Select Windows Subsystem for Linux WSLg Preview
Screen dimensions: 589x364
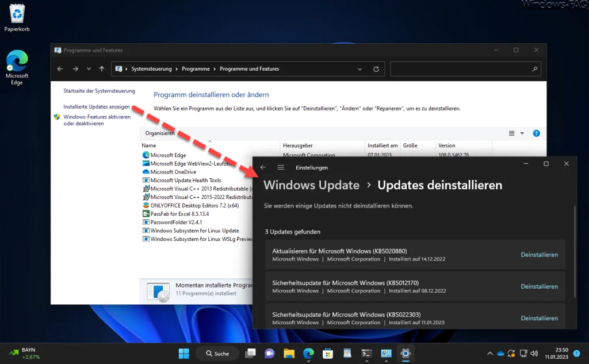click(198, 239)
